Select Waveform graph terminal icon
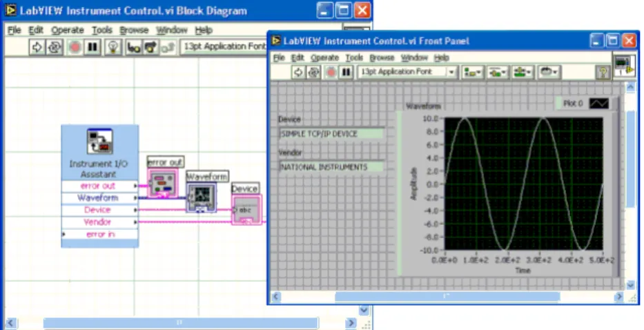The image size is (644, 330). tap(202, 197)
